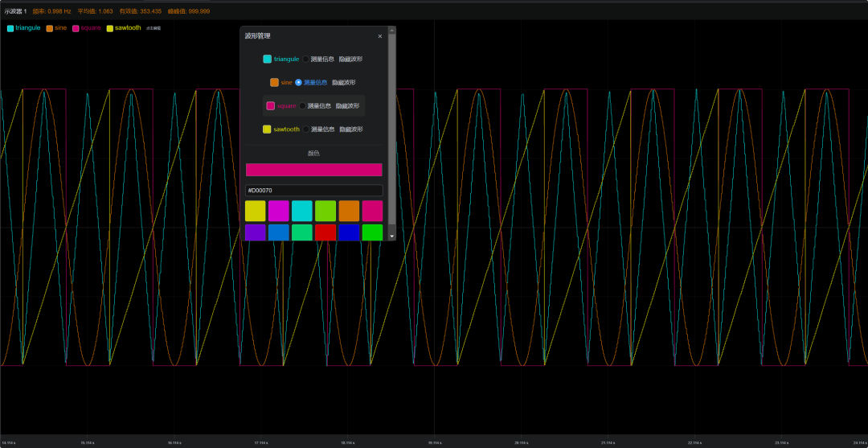
Task: Pick the bright green palette swatch in the second row
Action: coord(372,232)
